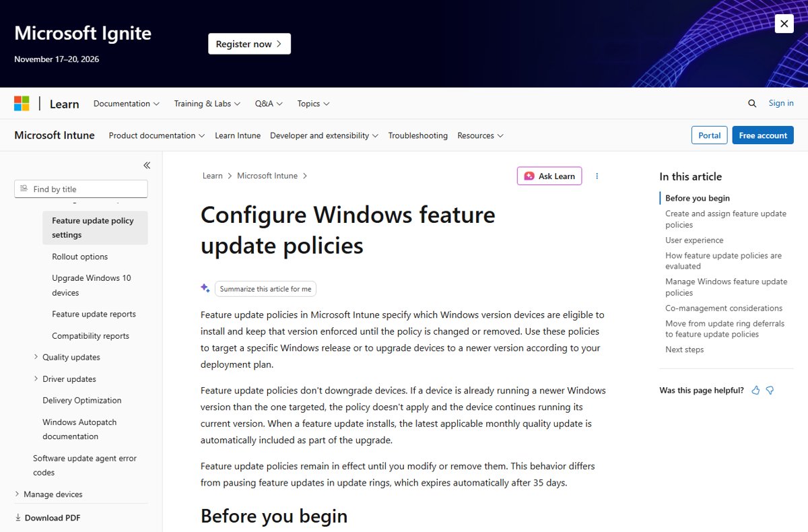This screenshot has width=808, height=532.
Task: Click the Sign in link
Action: coord(781,103)
